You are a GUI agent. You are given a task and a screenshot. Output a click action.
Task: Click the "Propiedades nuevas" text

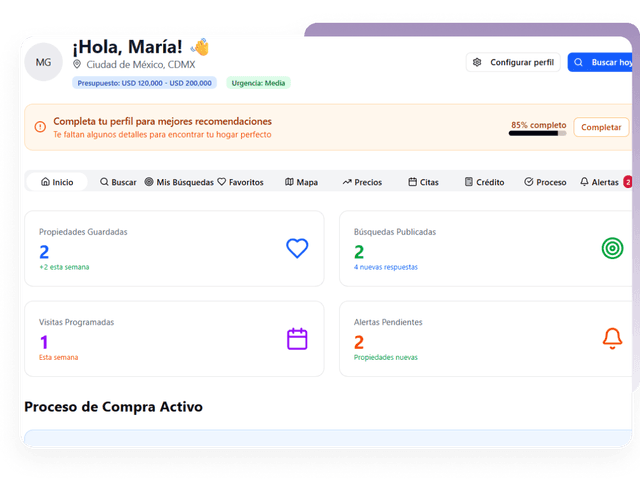(x=386, y=357)
